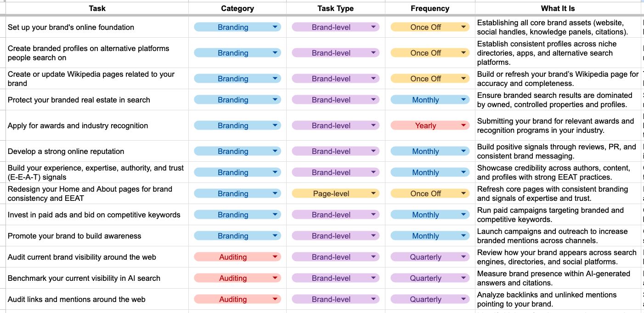Select the 'Category' column header cell
The height and width of the screenshot is (313, 644).
tap(237, 8)
